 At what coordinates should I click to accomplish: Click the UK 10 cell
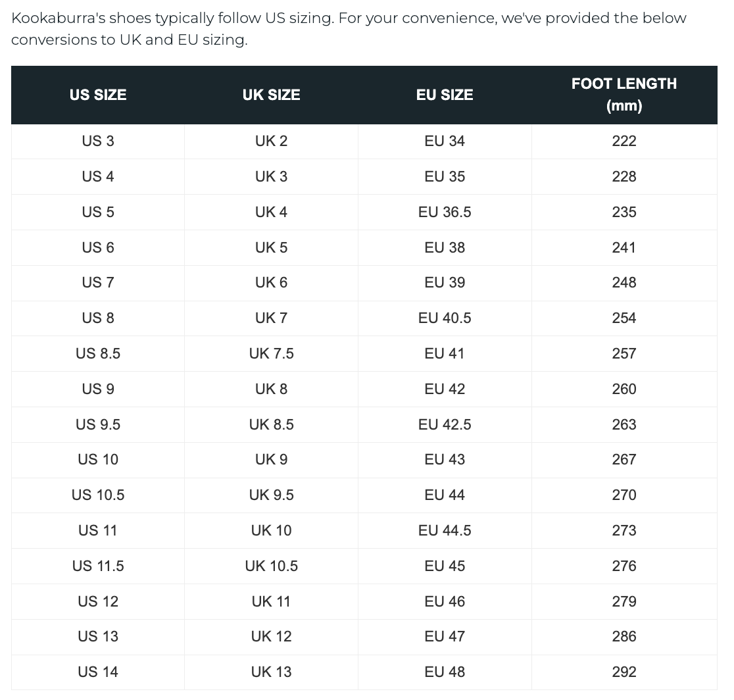[271, 530]
